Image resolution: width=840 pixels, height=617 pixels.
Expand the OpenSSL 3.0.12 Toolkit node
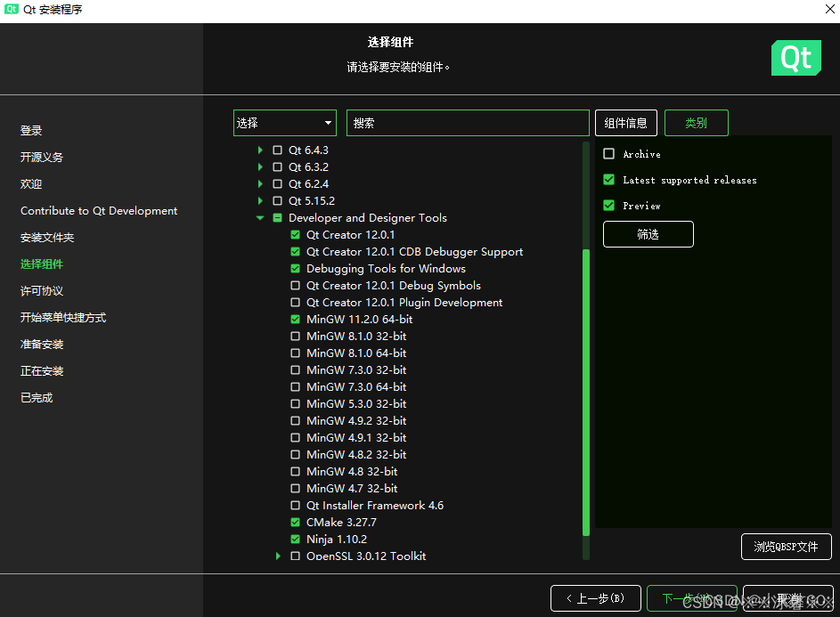coord(278,556)
